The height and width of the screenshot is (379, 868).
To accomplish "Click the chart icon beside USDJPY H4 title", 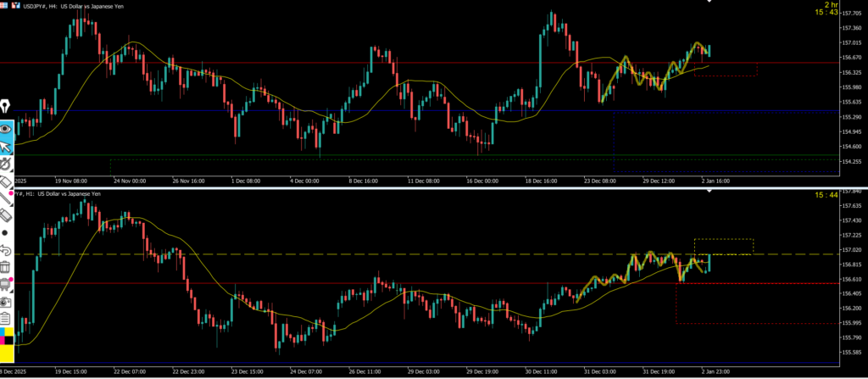I will tap(19, 6).
